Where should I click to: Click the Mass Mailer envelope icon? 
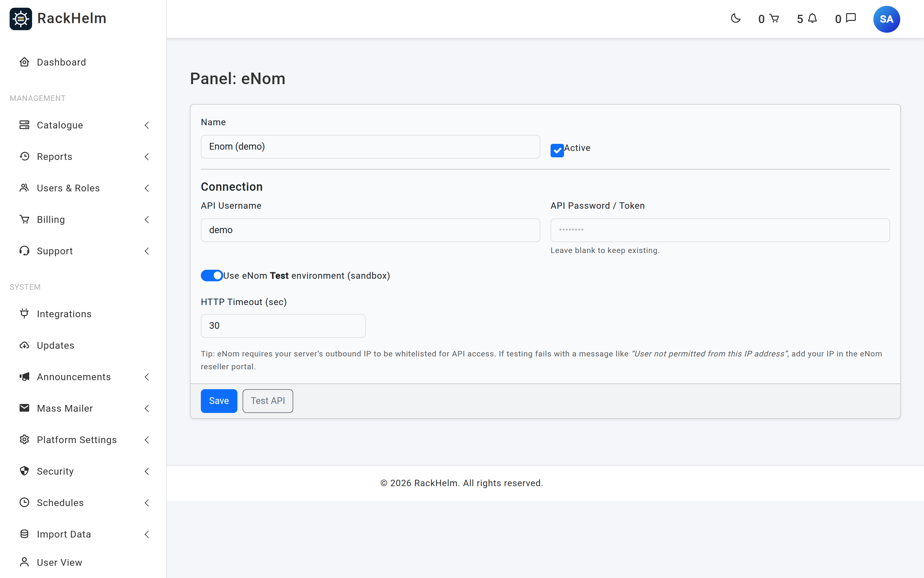pyautogui.click(x=24, y=408)
